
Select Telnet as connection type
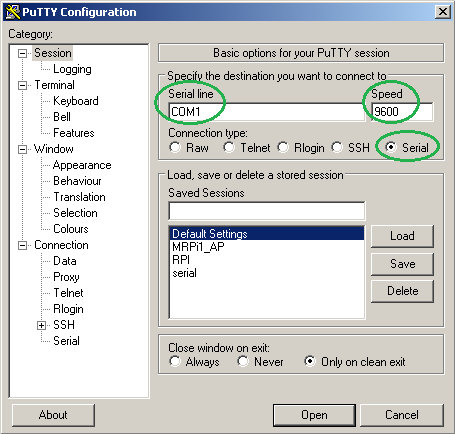coord(229,147)
